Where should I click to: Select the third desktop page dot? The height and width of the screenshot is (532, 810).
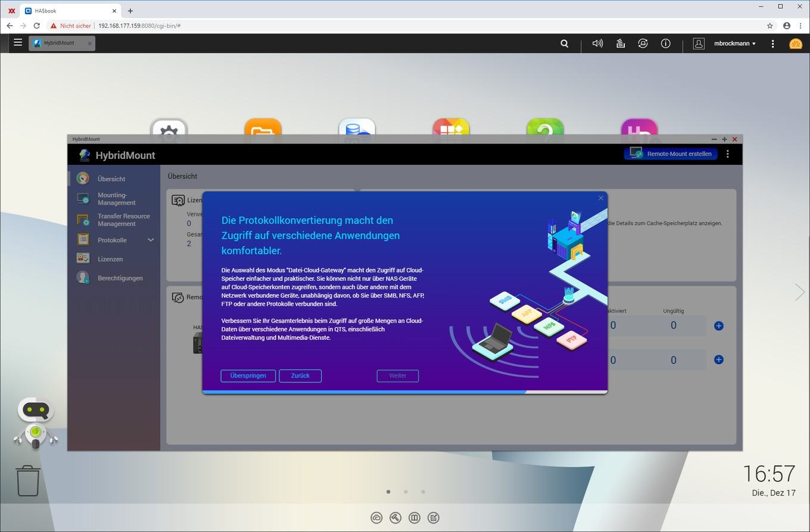(x=423, y=492)
